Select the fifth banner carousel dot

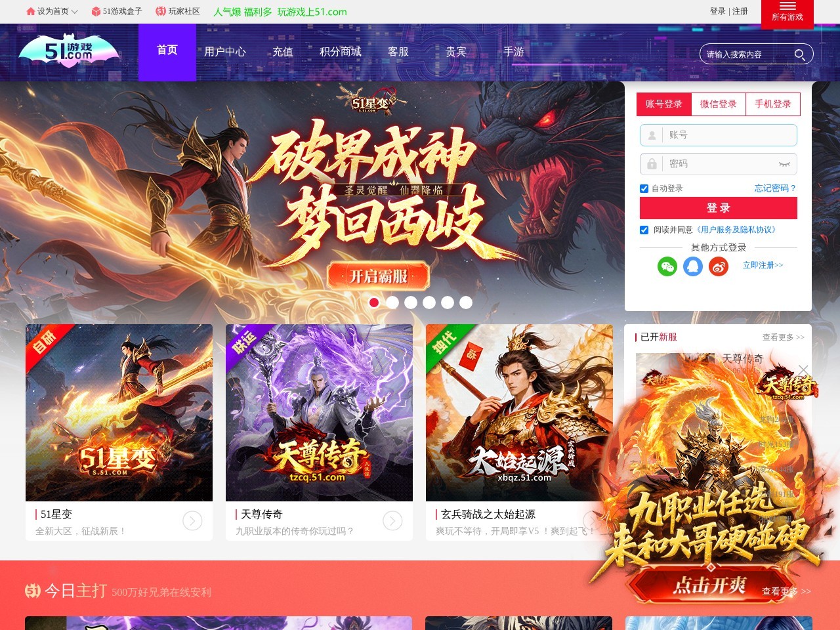pyautogui.click(x=448, y=303)
